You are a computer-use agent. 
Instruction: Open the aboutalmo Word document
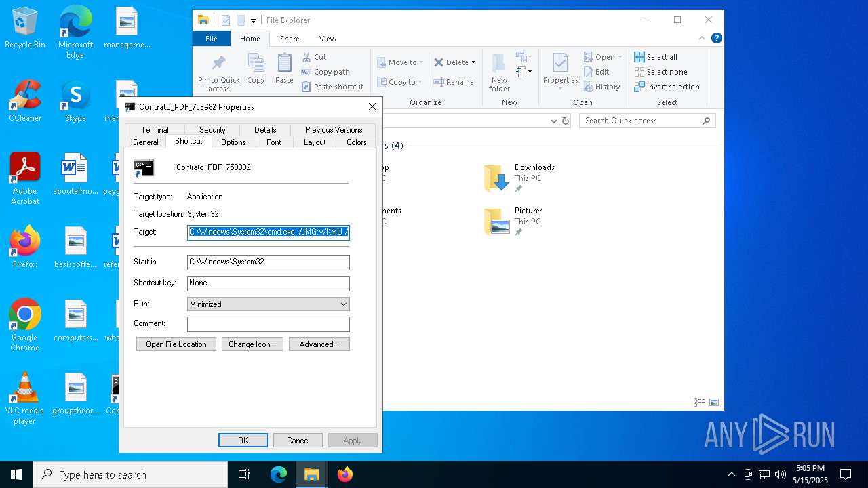[x=75, y=174]
